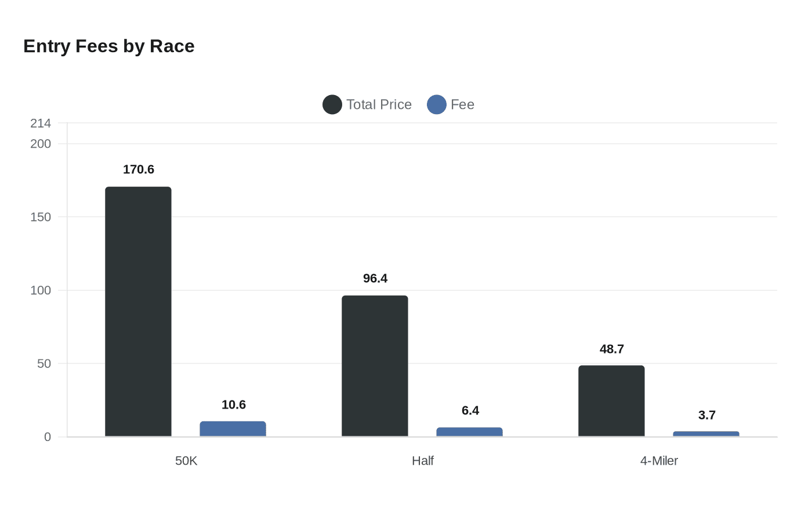Screen dimensions: 812x510
Task: Click the Half Fee bar
Action: [x=469, y=432]
